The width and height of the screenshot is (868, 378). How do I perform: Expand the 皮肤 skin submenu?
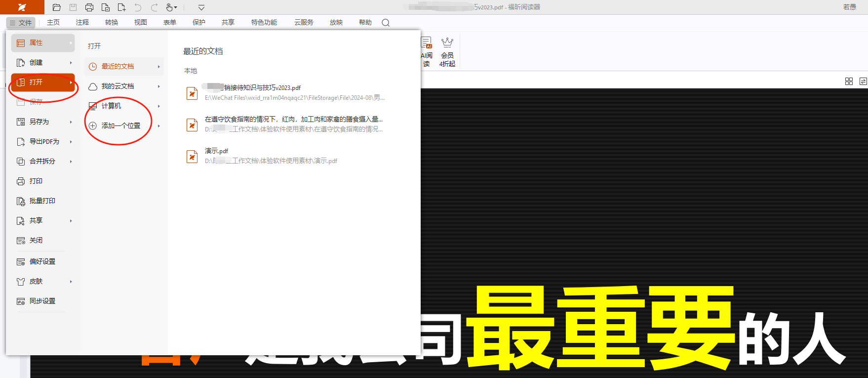(x=71, y=282)
